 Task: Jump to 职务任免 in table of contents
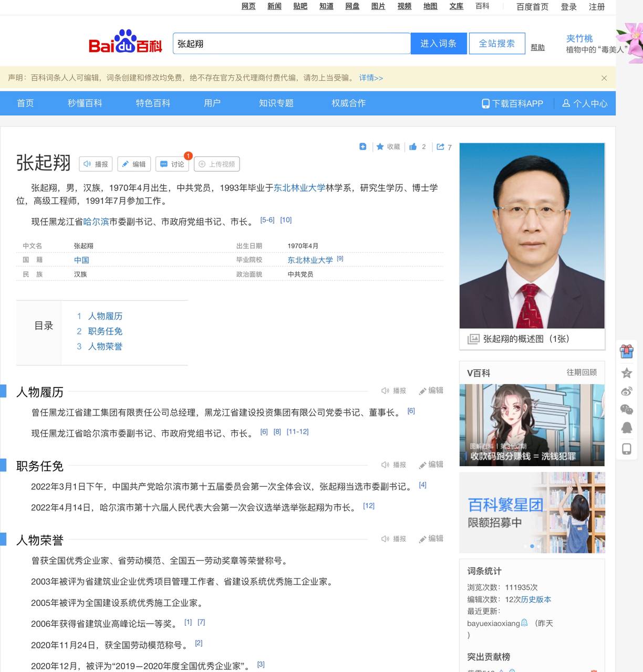coord(105,331)
